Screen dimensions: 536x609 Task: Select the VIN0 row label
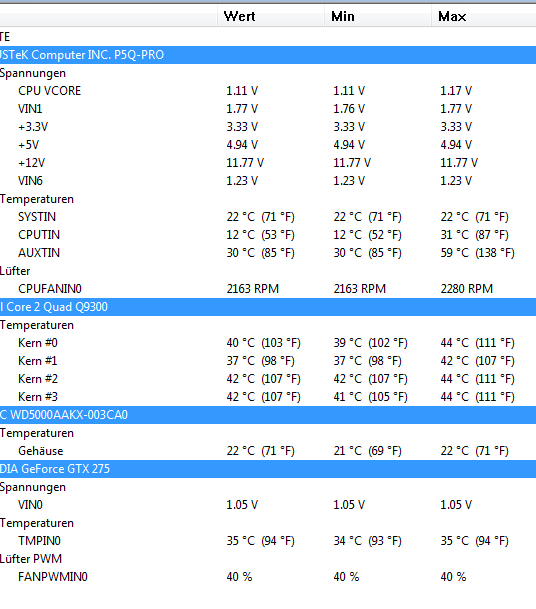click(30, 505)
